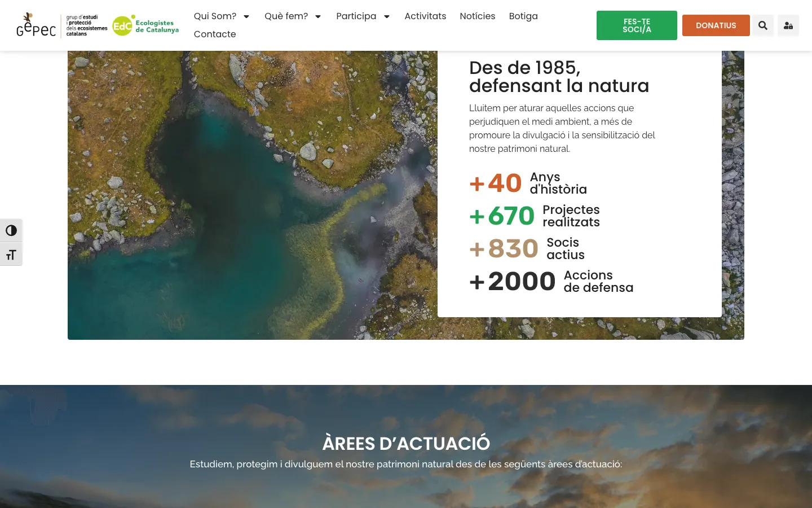Click the 'Accions de defensa' label
Screen dimensions: 812x508
point(598,282)
